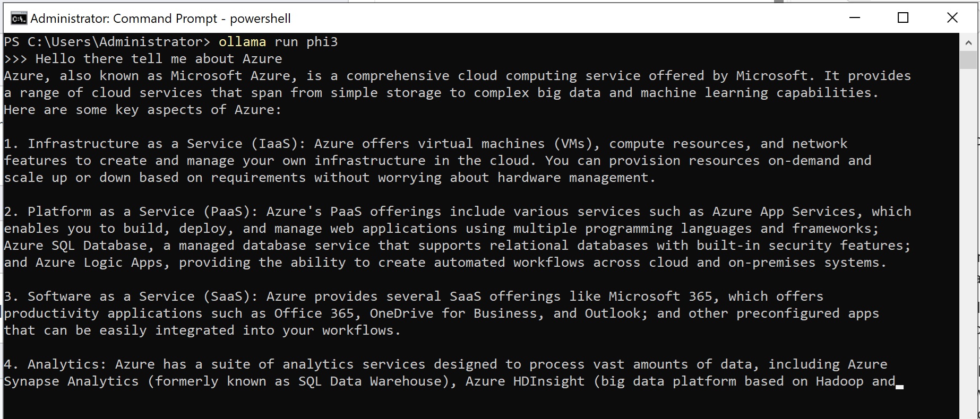The height and width of the screenshot is (419, 980).
Task: Select the title 'Administrator: Command Prompt - powershell'
Action: point(159,18)
